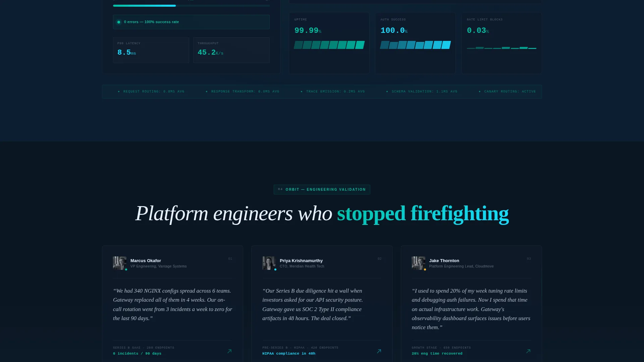Click card number 01 label
This screenshot has width=644, height=362.
[230, 259]
